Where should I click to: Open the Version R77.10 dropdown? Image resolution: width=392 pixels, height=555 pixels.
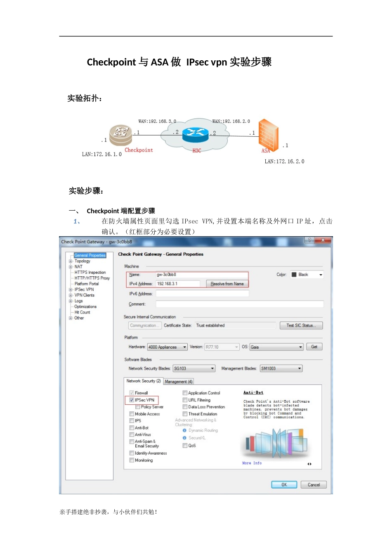click(222, 347)
